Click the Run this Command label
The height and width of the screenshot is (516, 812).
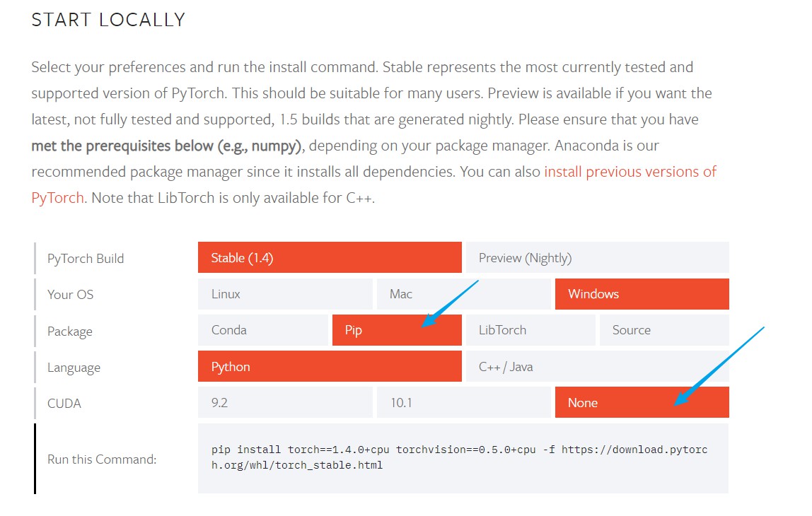pos(102,459)
